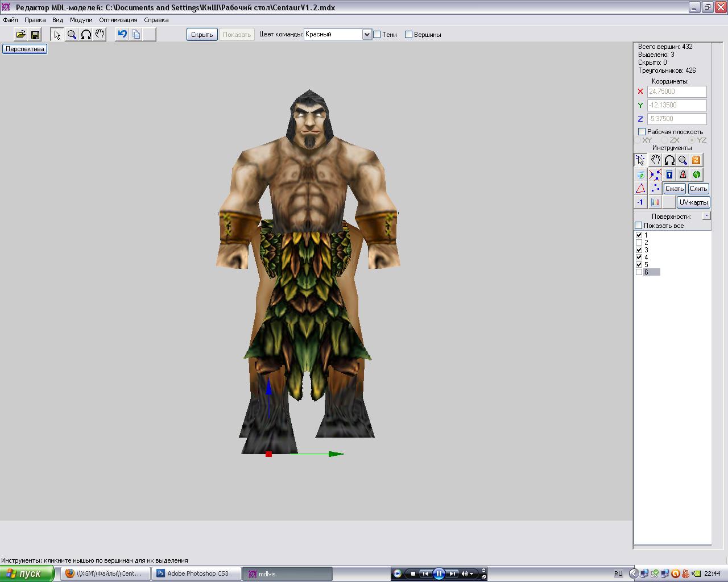Expand hidden system tray icons arrow
This screenshot has width=728, height=582.
click(x=633, y=573)
